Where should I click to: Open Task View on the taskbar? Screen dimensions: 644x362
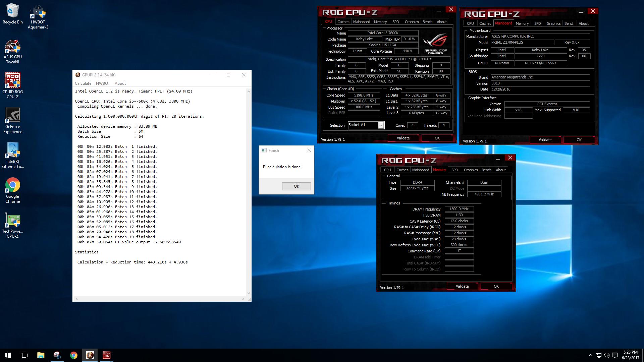pos(24,355)
